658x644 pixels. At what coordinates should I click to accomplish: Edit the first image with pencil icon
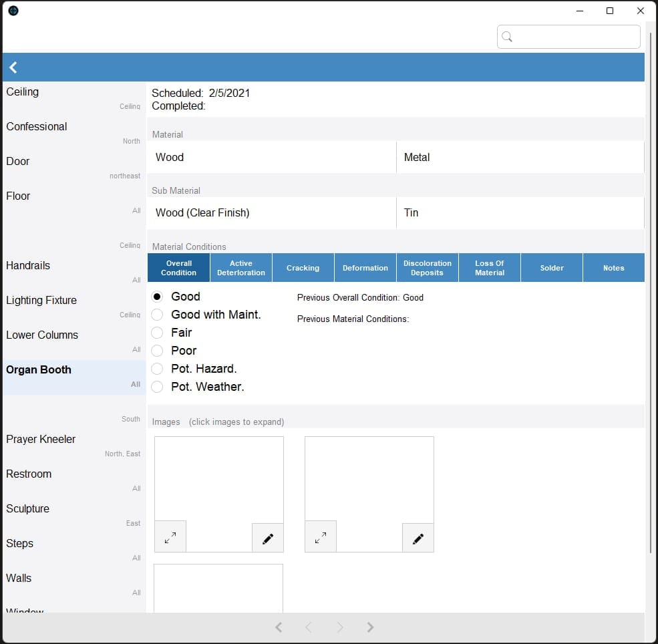pos(268,538)
